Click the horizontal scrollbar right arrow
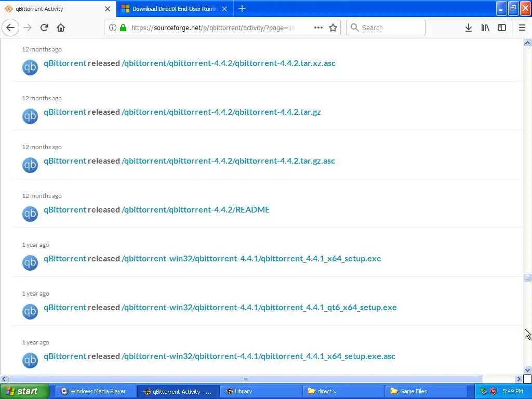Screen dimensions: 532x399 (x=518, y=379)
